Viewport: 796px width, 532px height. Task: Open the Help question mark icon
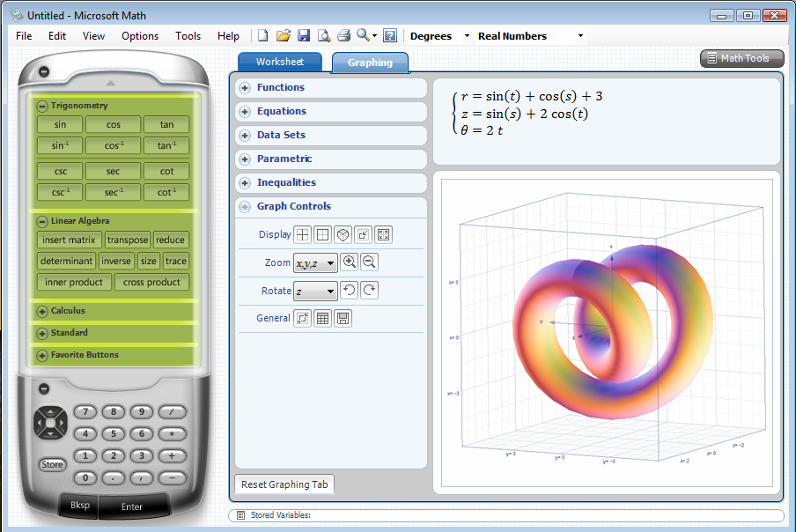[390, 35]
